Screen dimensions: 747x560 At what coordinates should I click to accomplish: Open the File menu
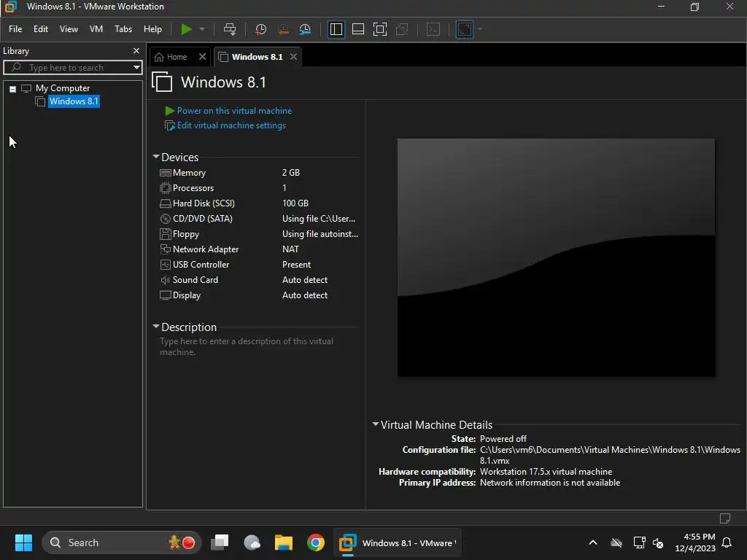tap(15, 29)
